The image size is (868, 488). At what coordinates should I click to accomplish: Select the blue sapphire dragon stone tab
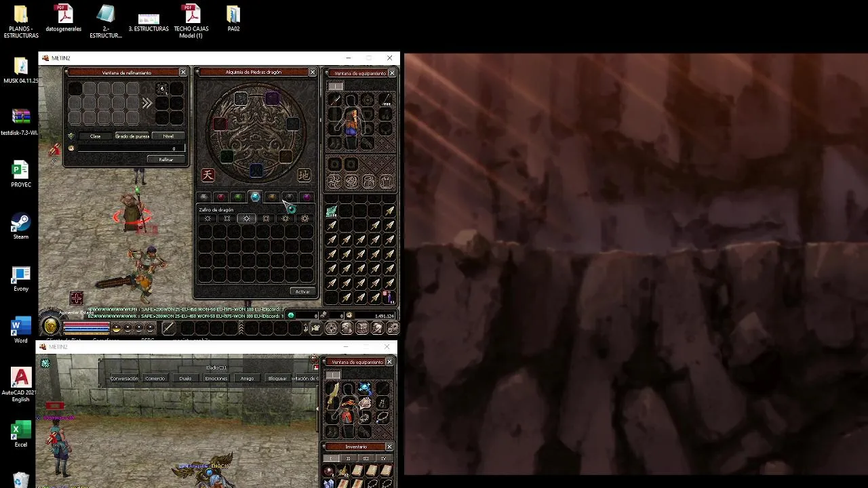point(255,197)
